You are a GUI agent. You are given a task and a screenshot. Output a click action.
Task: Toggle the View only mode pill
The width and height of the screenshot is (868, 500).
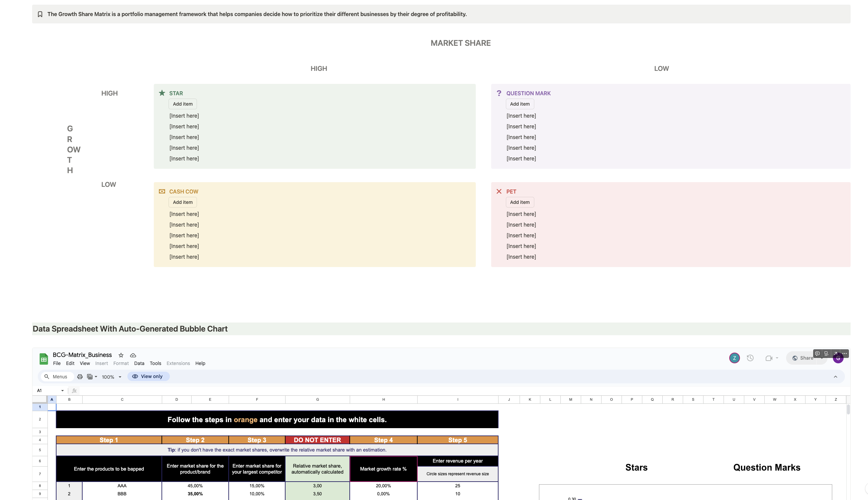coord(148,376)
